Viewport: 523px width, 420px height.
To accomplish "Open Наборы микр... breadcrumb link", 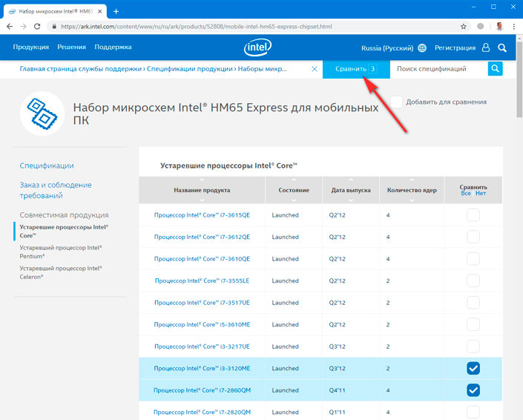I will point(262,69).
